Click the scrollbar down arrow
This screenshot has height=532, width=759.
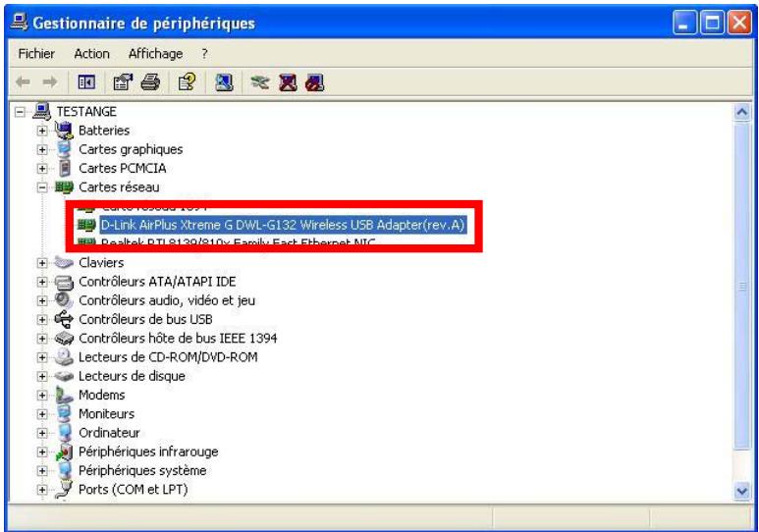click(x=741, y=492)
